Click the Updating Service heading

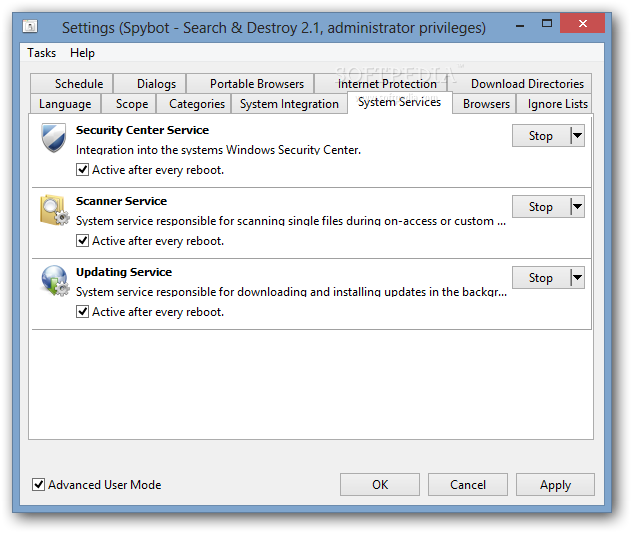(124, 272)
